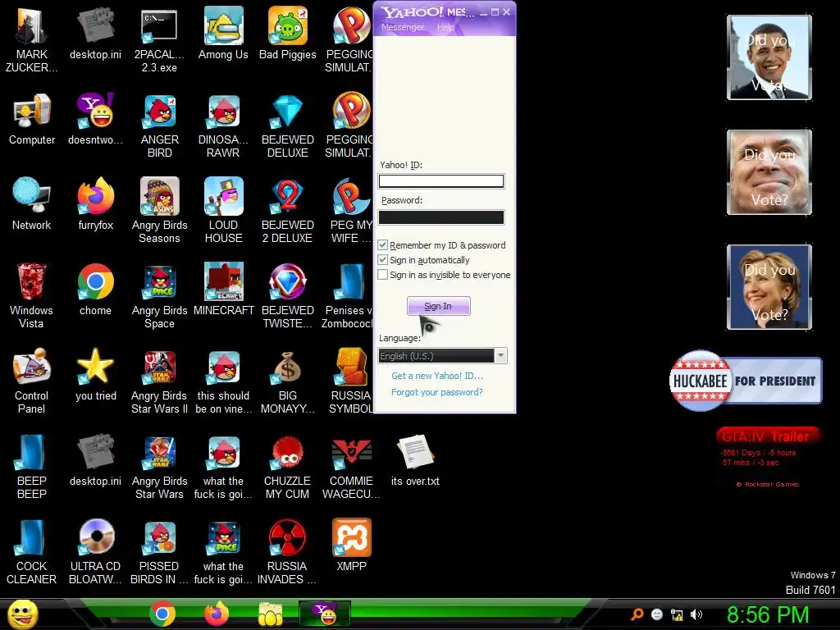Open the folder icon on the taskbar
840x630 pixels.
click(x=271, y=614)
